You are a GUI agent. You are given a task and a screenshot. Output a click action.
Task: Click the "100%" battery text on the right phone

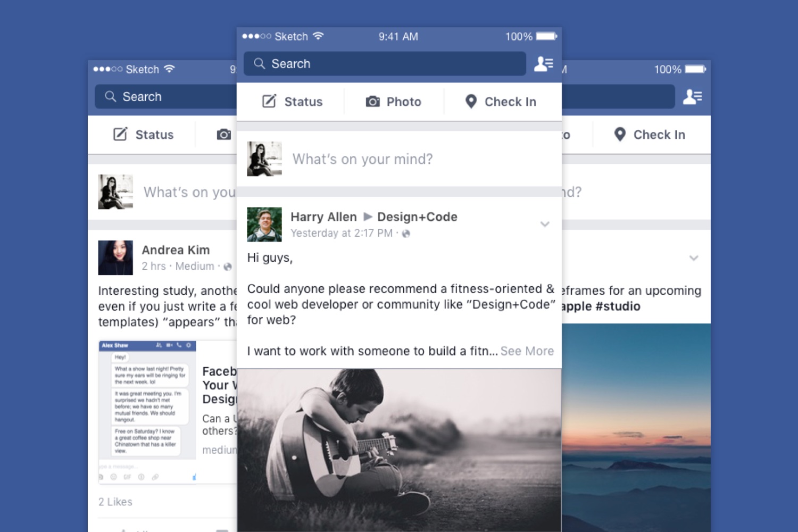pos(668,70)
